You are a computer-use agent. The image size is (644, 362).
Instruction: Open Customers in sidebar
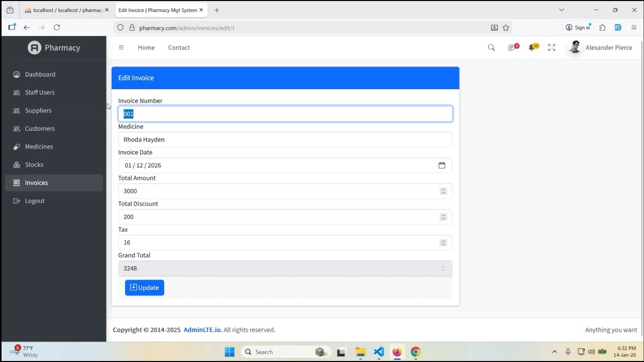(x=54, y=129)
